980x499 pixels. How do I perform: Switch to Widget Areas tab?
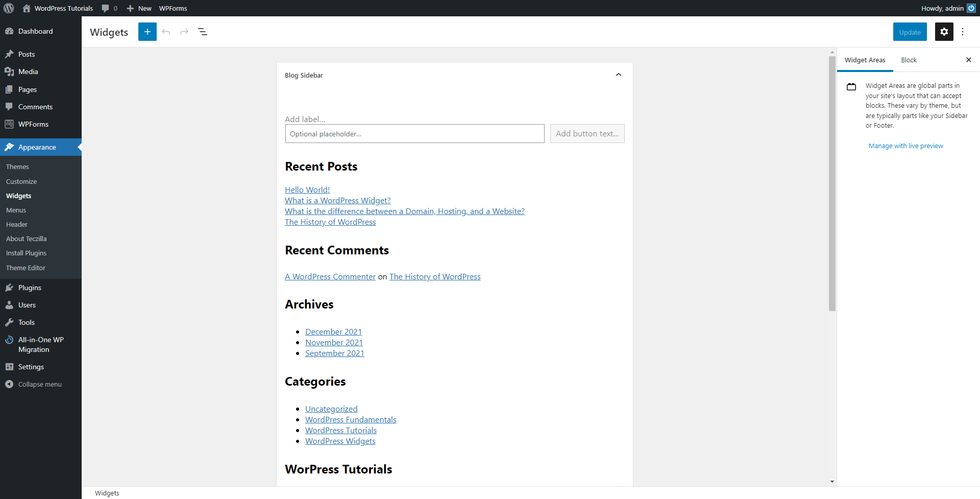(x=865, y=60)
